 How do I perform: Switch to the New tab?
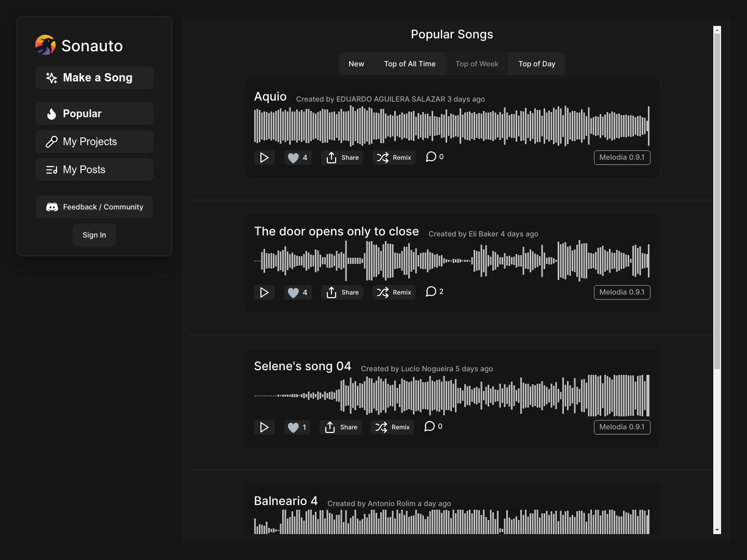tap(356, 64)
